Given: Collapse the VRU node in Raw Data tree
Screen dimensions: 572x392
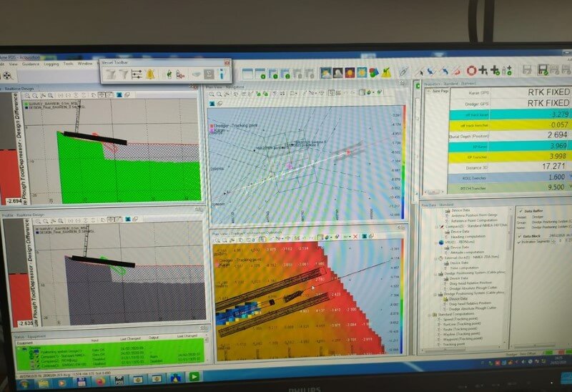Looking at the screenshot, I should coord(435,242).
